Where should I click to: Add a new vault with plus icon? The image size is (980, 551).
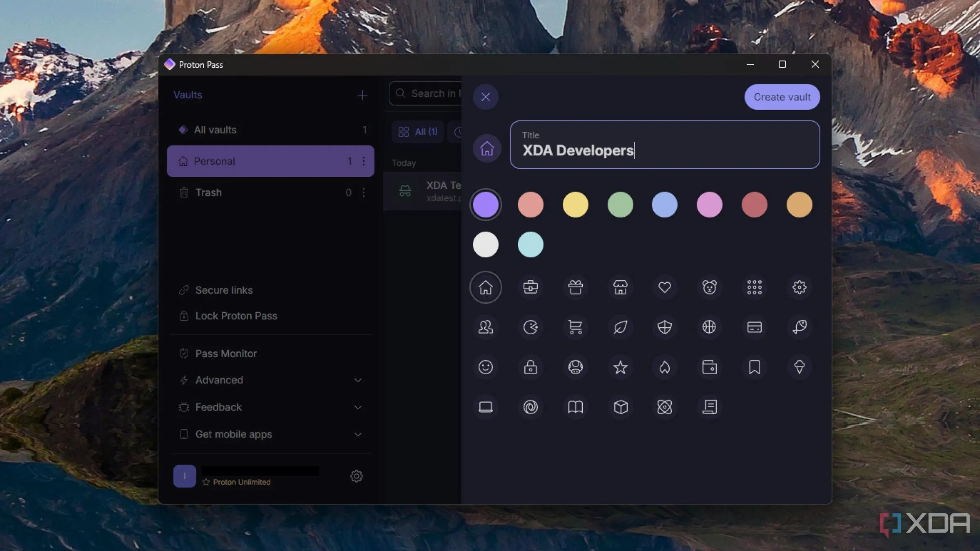[362, 95]
